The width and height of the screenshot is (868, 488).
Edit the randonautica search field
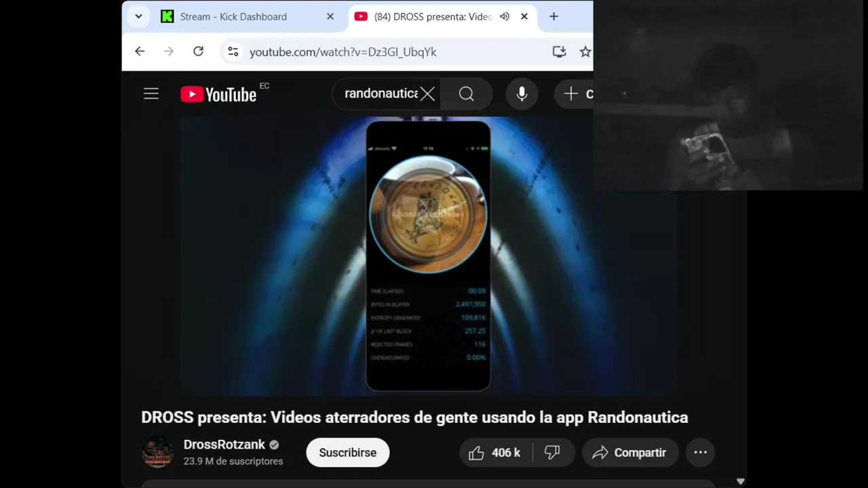380,94
